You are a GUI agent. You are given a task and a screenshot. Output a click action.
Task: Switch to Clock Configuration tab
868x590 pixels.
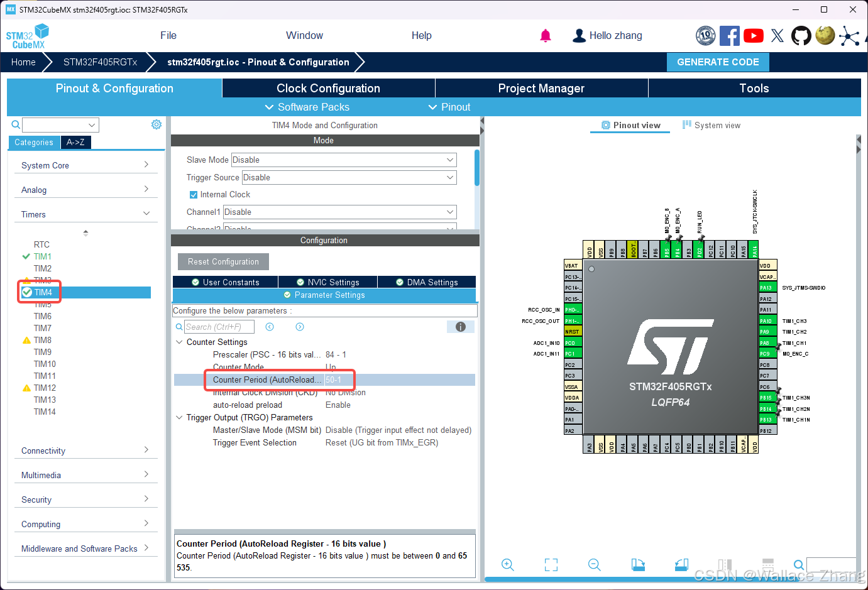pyautogui.click(x=328, y=88)
